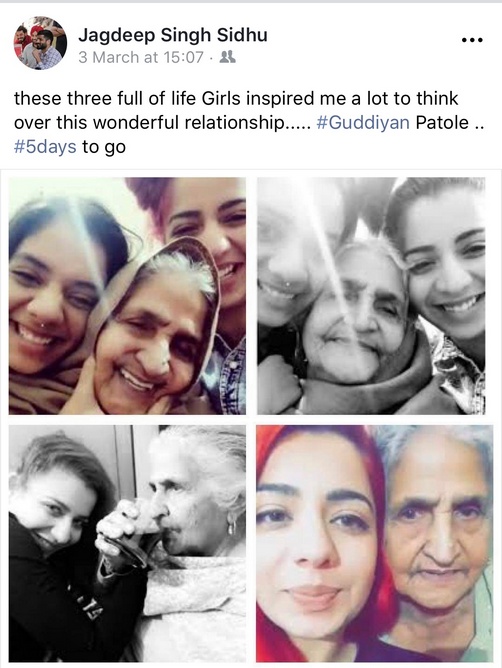Click the 'to go' text after #5days
The width and height of the screenshot is (502, 668).
pyautogui.click(x=104, y=147)
